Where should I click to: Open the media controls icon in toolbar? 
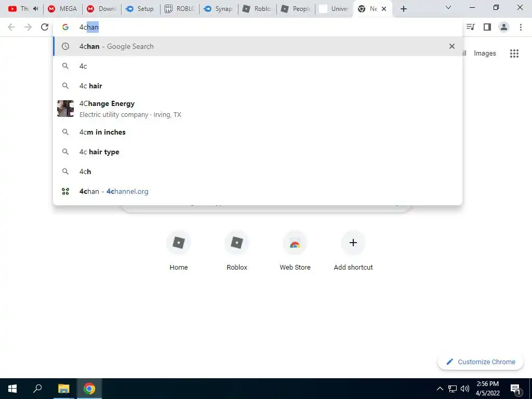tap(471, 27)
